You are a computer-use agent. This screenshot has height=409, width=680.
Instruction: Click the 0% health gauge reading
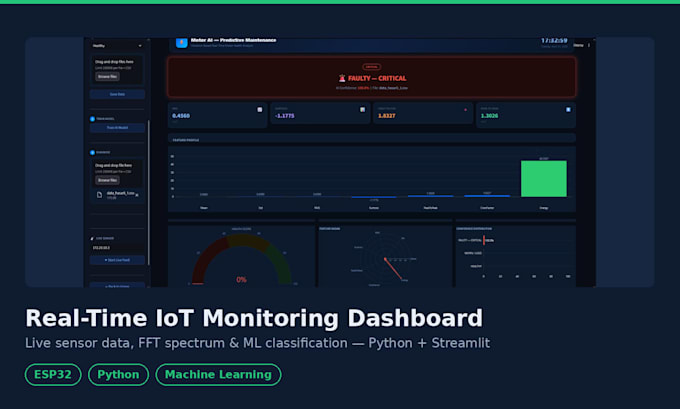tap(242, 280)
